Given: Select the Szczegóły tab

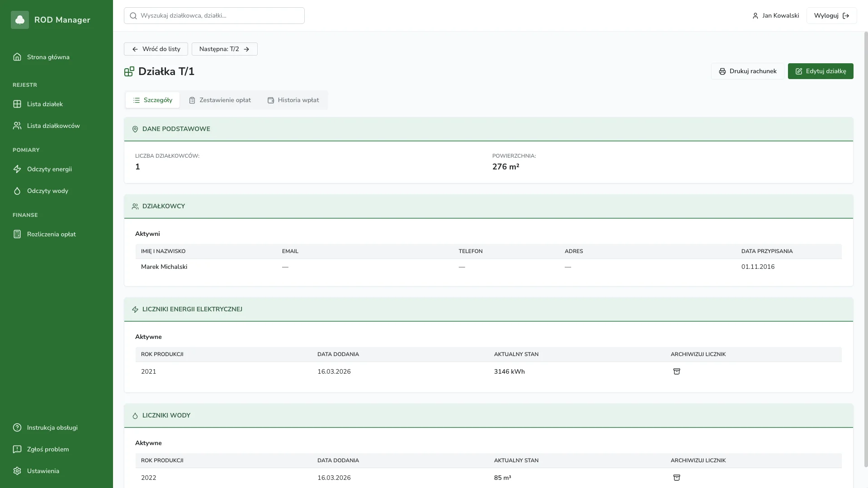Looking at the screenshot, I should tap(152, 100).
